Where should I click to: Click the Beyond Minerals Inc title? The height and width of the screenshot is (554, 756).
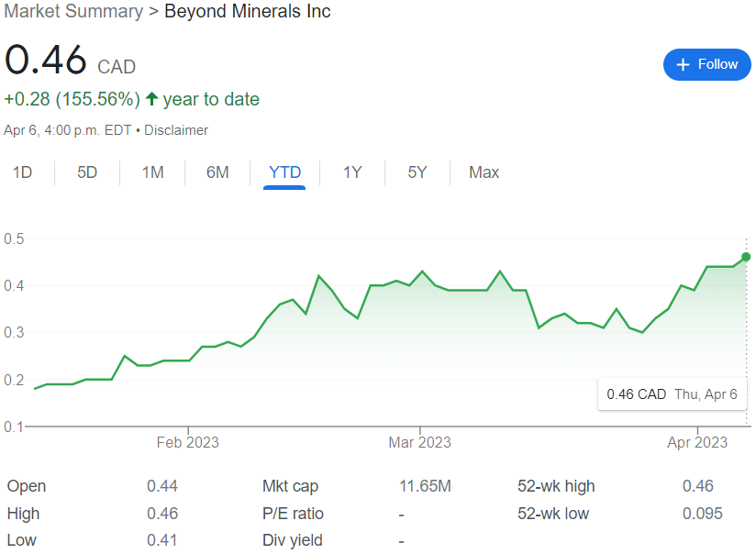click(248, 11)
